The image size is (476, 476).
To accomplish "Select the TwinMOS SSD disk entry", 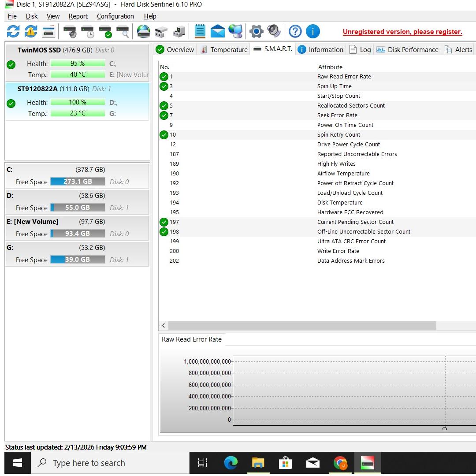I will pos(66,50).
